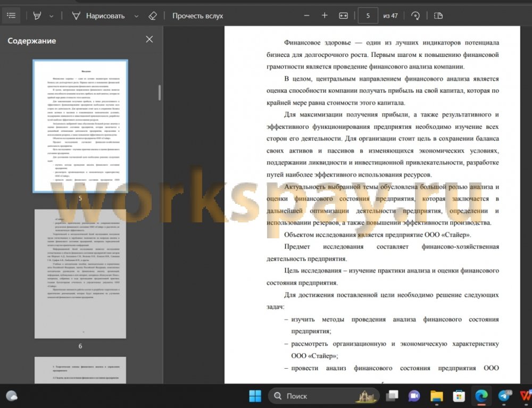
Task: Close the Содержание sidebar
Action: point(149,39)
